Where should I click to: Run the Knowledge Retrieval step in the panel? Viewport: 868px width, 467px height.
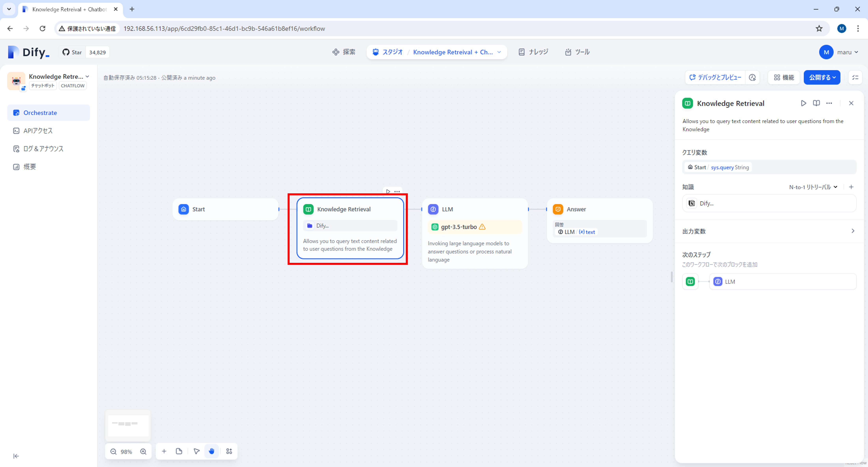coord(803,103)
